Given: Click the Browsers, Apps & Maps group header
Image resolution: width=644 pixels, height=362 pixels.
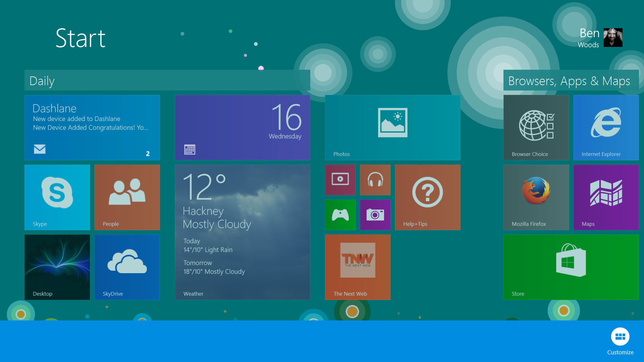Looking at the screenshot, I should click(x=571, y=80).
